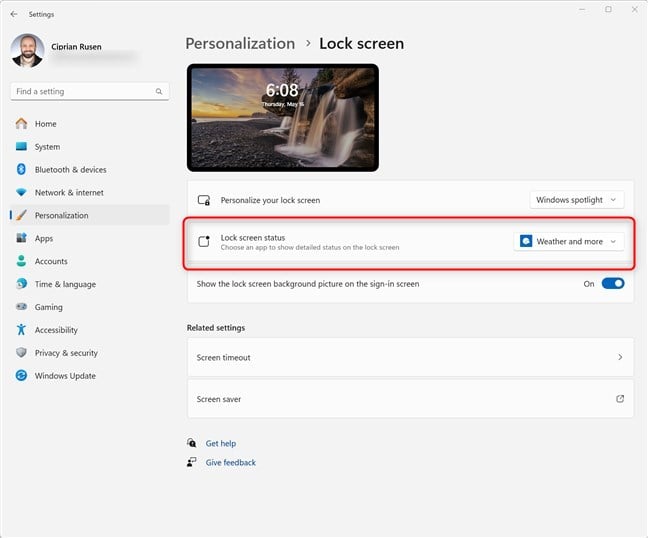
Task: Click the Settings window title text
Action: coord(41,14)
